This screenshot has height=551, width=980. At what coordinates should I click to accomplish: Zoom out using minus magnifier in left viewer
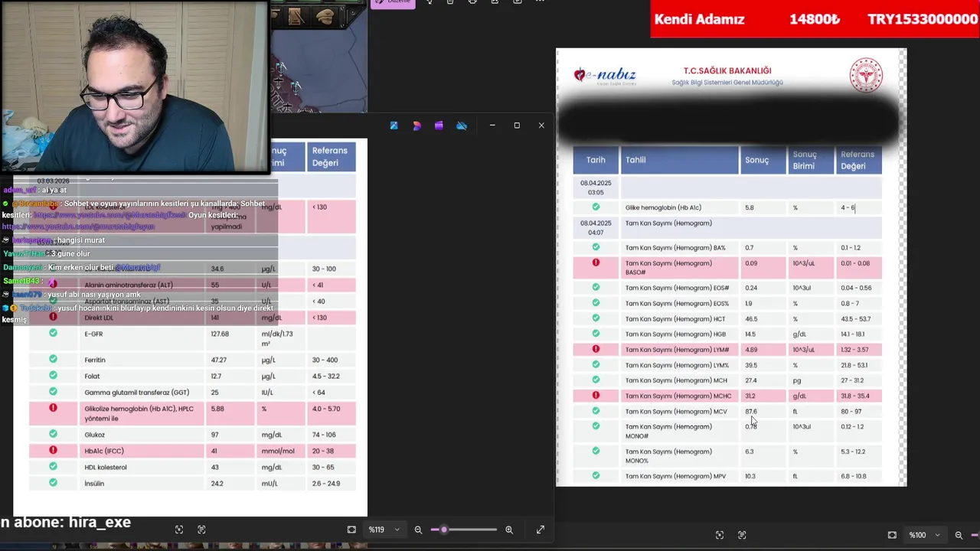418,530
